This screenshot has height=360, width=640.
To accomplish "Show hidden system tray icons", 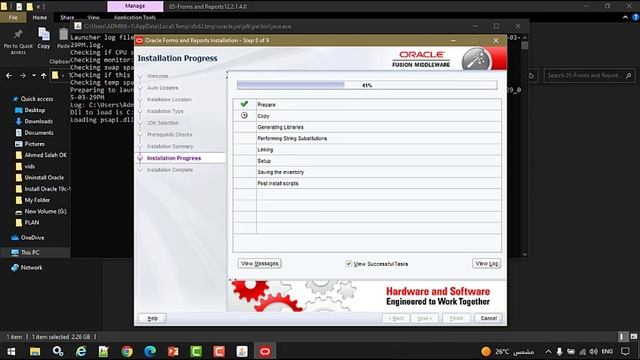I will tap(548, 351).
